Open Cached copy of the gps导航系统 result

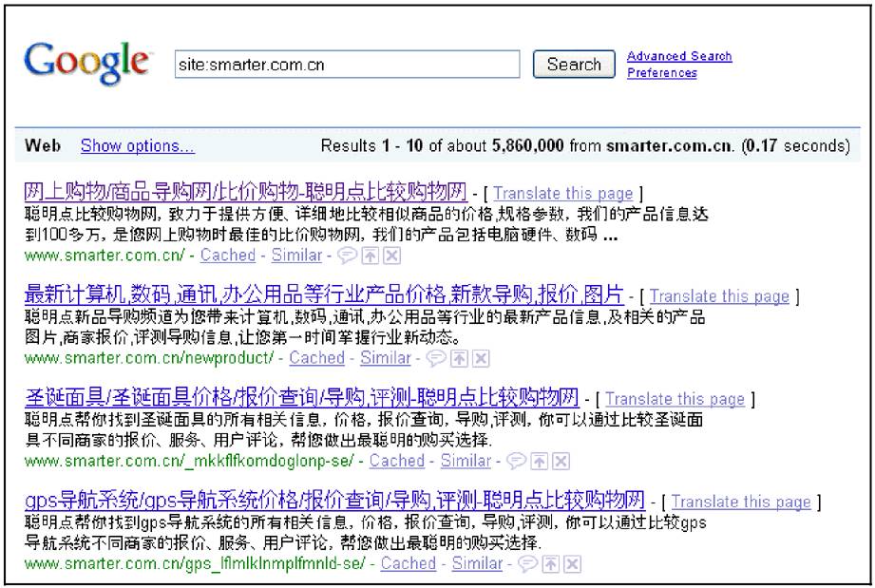pyautogui.click(x=409, y=563)
